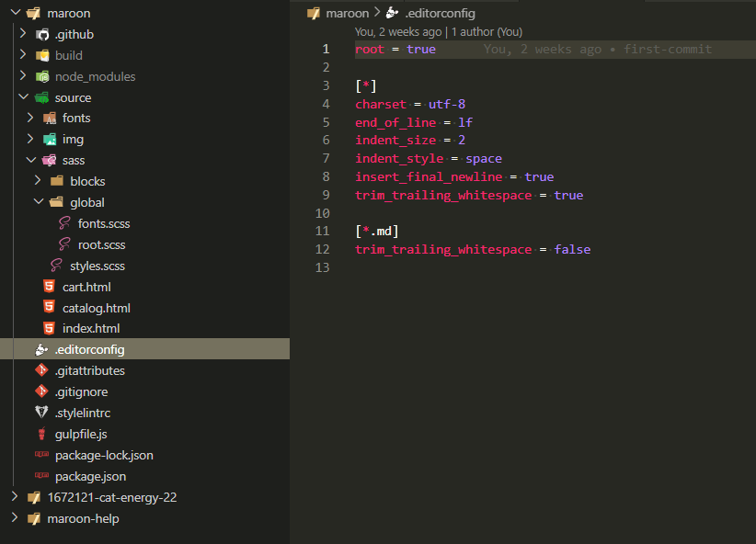Click the Sass icon beside root.scss
The image size is (756, 544).
click(x=64, y=244)
